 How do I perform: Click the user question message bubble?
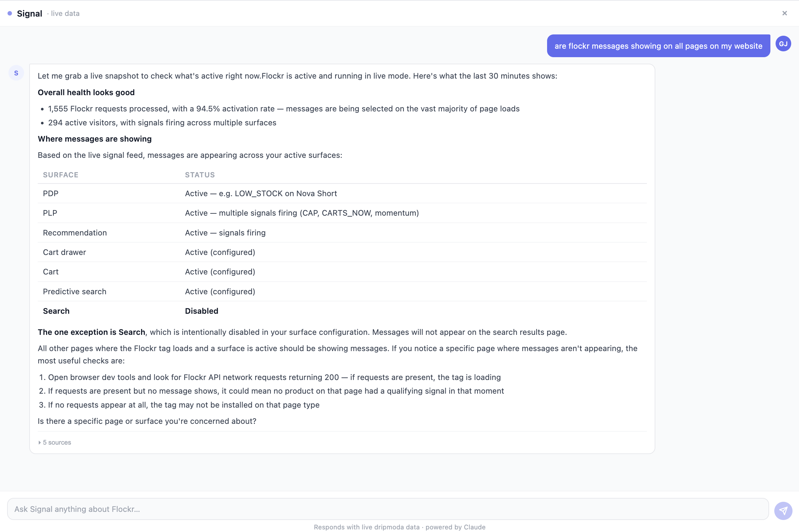point(658,46)
